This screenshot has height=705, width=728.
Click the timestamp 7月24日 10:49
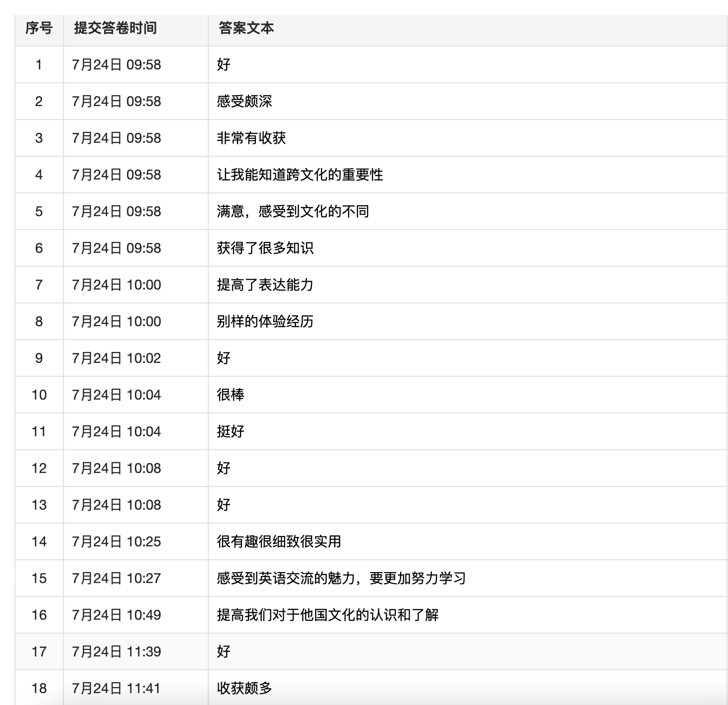[x=117, y=615]
